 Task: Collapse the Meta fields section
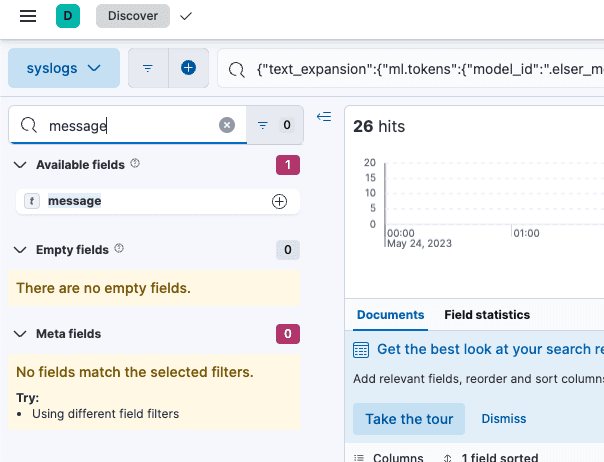(21, 334)
